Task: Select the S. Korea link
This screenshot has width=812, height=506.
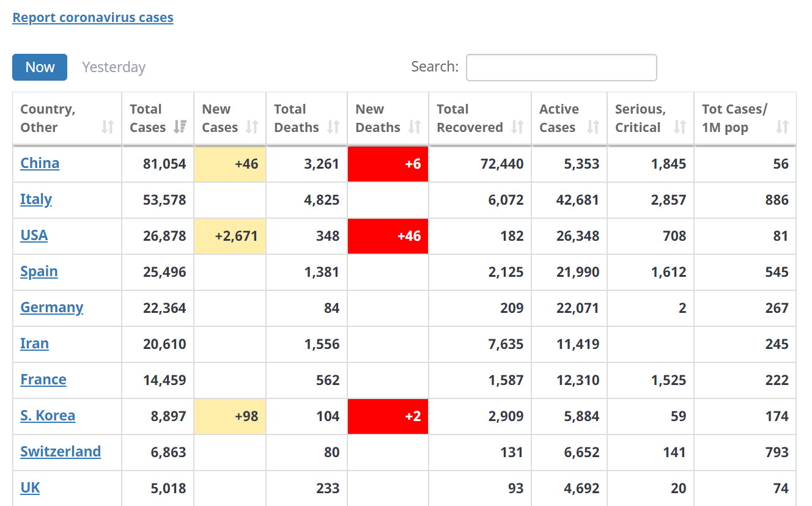Action: [x=48, y=416]
